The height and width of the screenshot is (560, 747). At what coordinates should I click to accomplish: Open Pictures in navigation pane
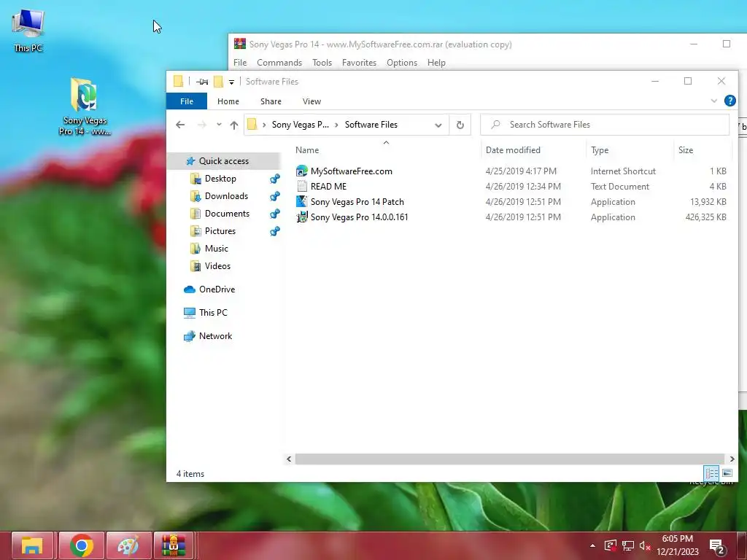[x=220, y=231]
